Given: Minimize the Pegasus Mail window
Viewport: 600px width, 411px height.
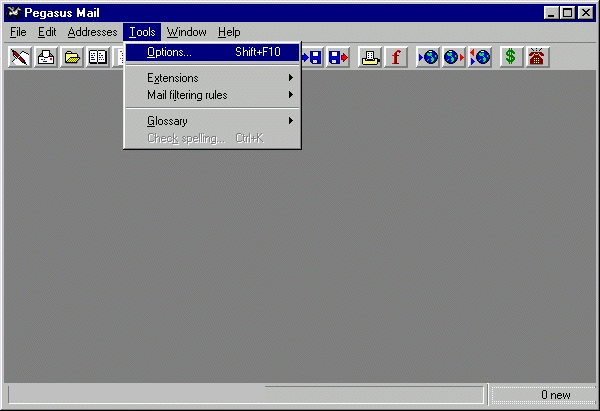Looking at the screenshot, I should (551, 13).
